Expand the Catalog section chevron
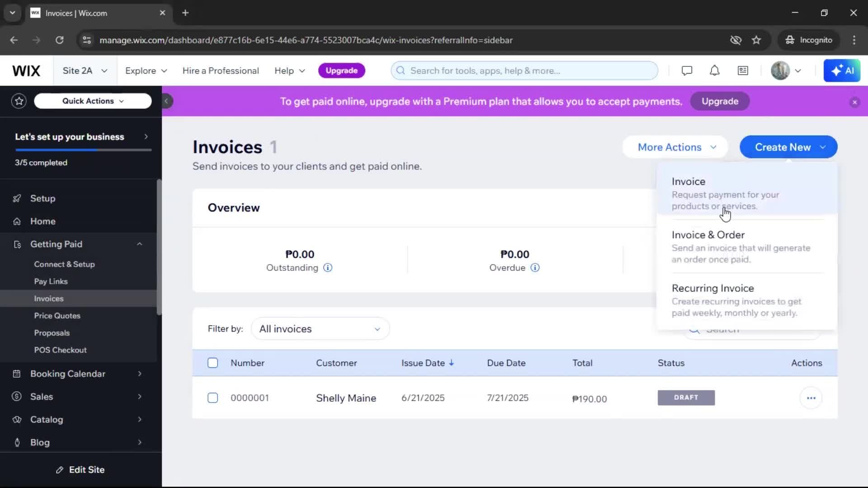Viewport: 868px width, 488px height. (140, 420)
